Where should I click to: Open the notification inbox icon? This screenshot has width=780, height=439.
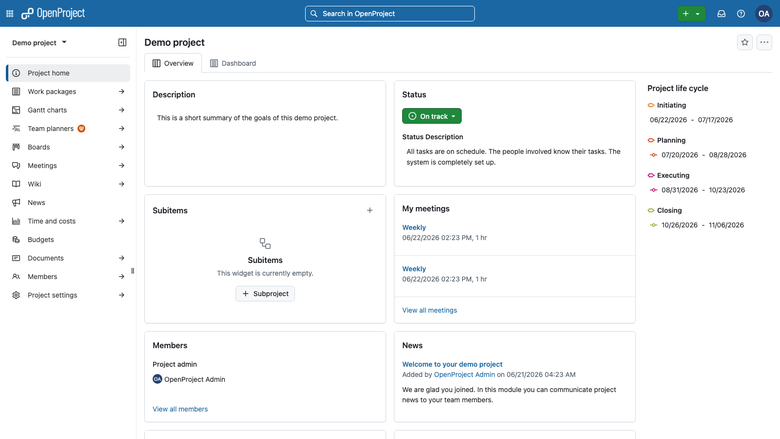click(721, 13)
